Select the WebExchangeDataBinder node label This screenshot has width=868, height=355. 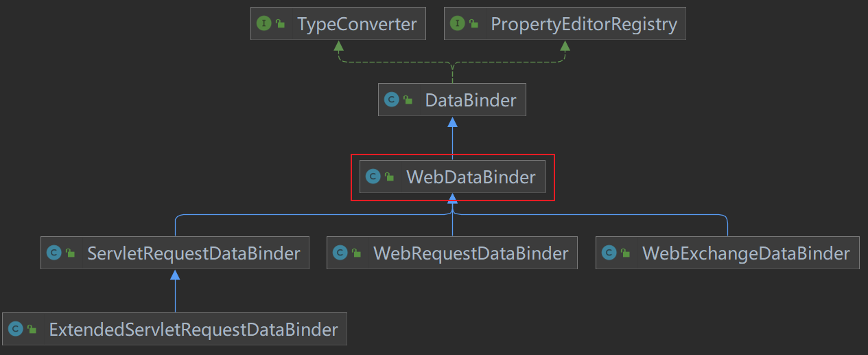point(746,253)
